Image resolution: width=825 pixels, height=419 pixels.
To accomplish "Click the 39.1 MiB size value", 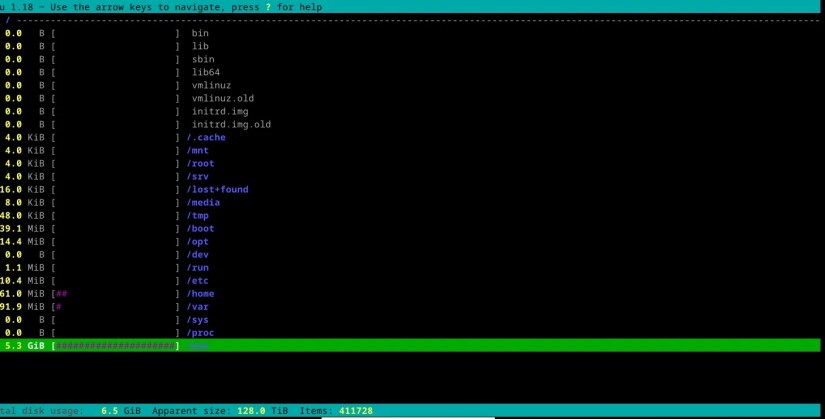I will point(22,229).
